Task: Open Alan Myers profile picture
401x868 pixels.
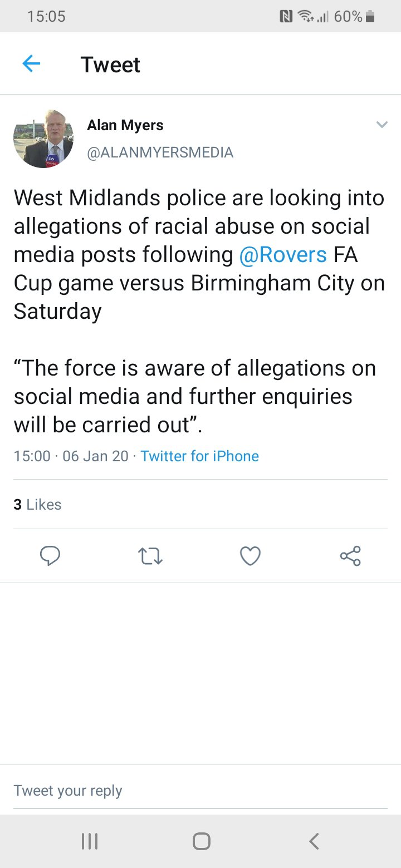Action: (43, 139)
